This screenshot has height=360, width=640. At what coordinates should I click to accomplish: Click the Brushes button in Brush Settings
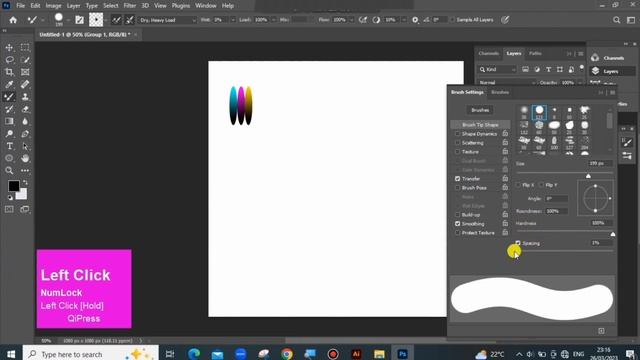click(480, 110)
